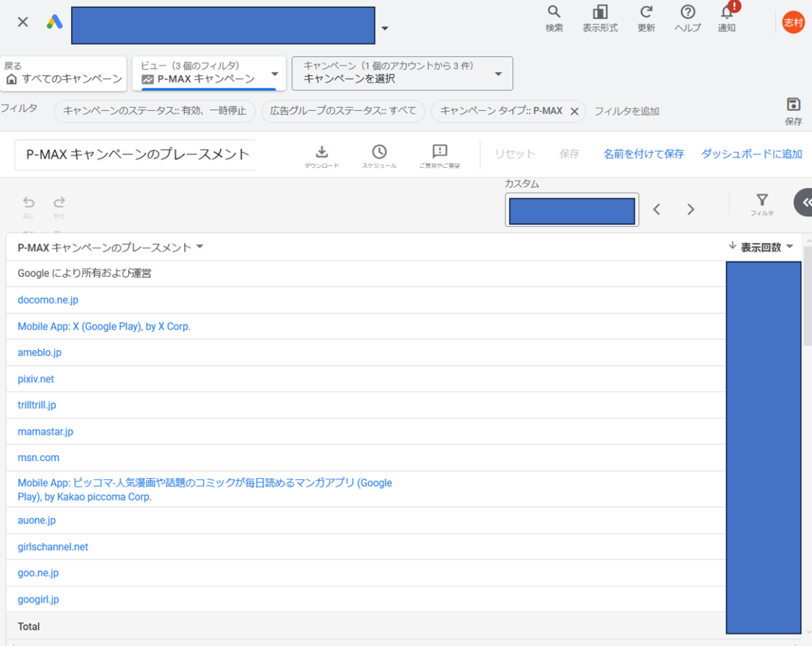Image resolution: width=812 pixels, height=646 pixels.
Task: Open the 志村 account avatar
Action: click(793, 22)
